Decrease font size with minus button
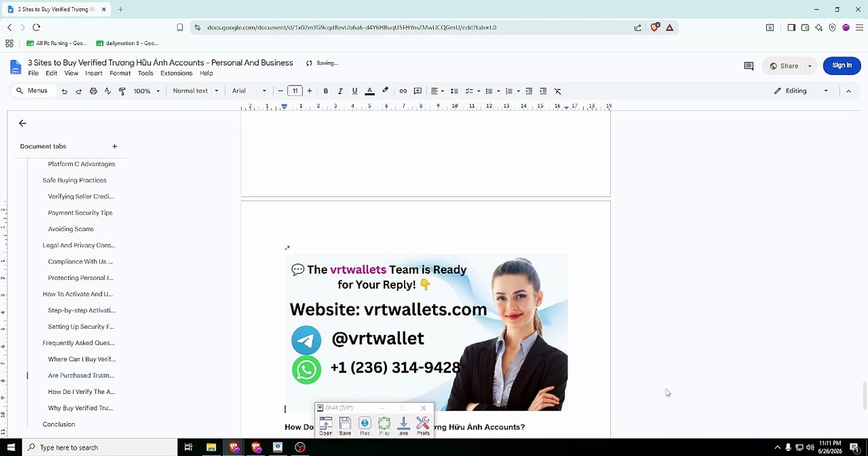The image size is (868, 456). click(280, 91)
